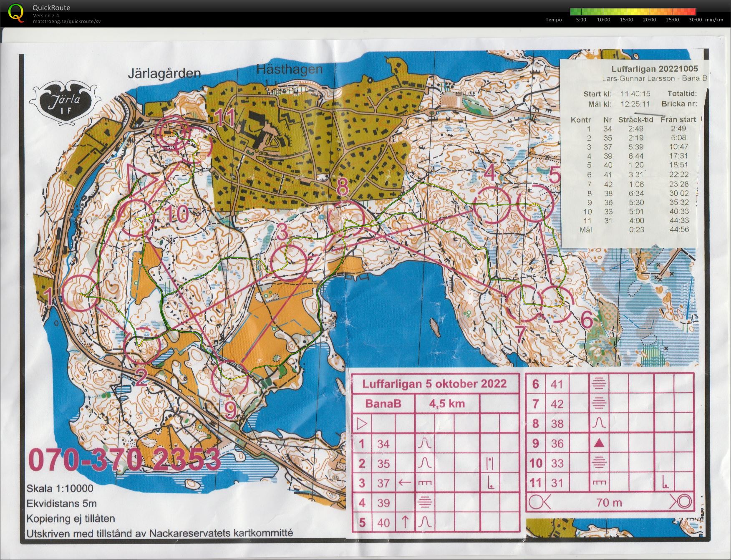Screen dimensions: 731x560
Task: Click the QuickRoute Q logo icon
Action: [x=16, y=13]
